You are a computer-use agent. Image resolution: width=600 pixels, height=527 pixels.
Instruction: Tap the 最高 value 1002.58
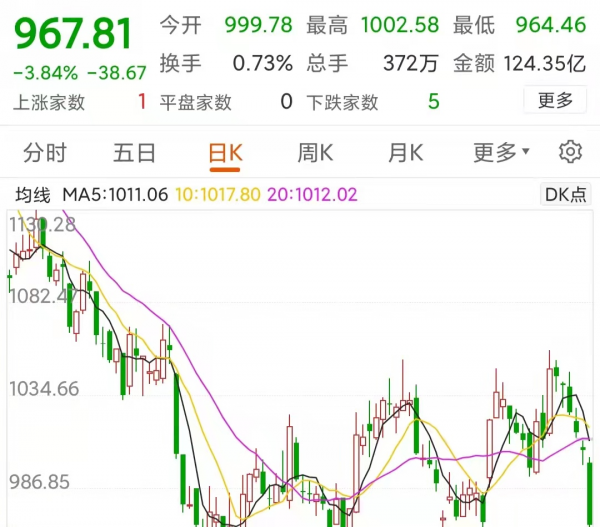pyautogui.click(x=400, y=25)
